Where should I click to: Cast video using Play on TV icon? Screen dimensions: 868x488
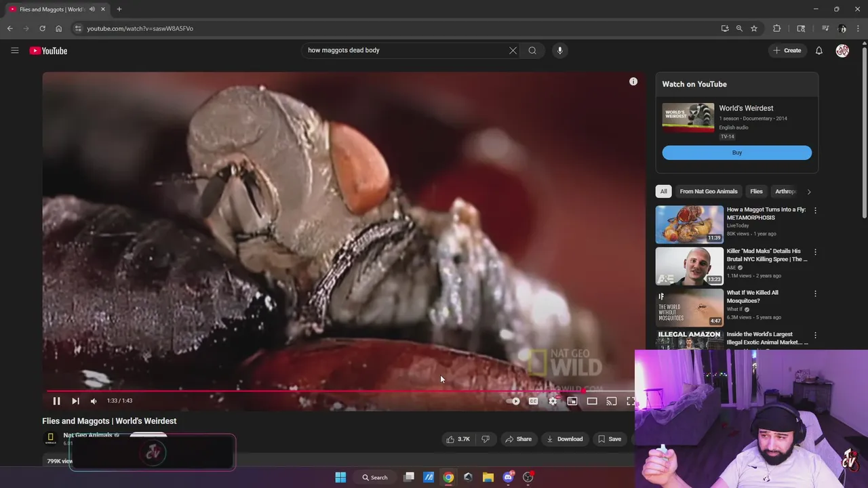point(612,401)
